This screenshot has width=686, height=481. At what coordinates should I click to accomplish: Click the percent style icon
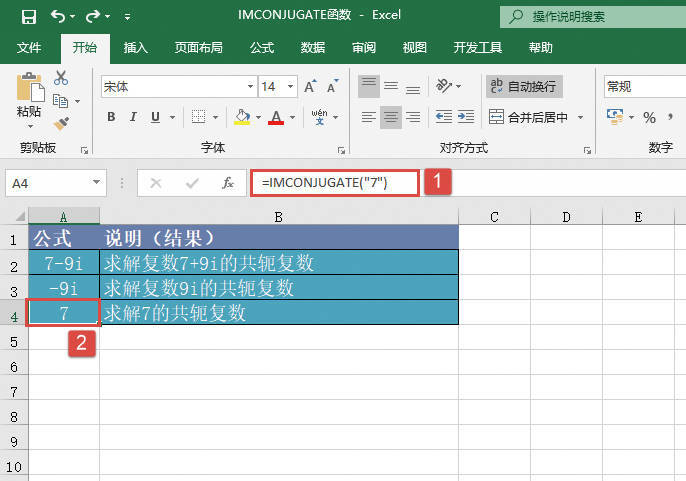649,117
